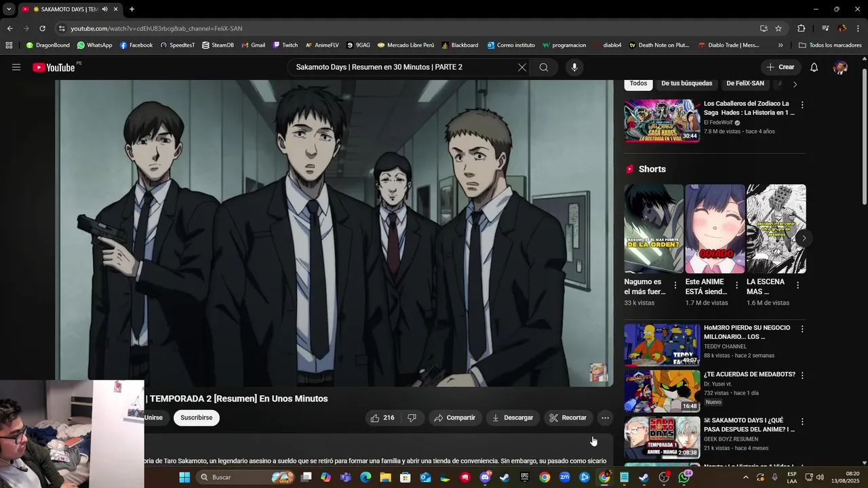The width and height of the screenshot is (868, 488).
Task: Click the page vertical scrollbar
Action: 864,136
